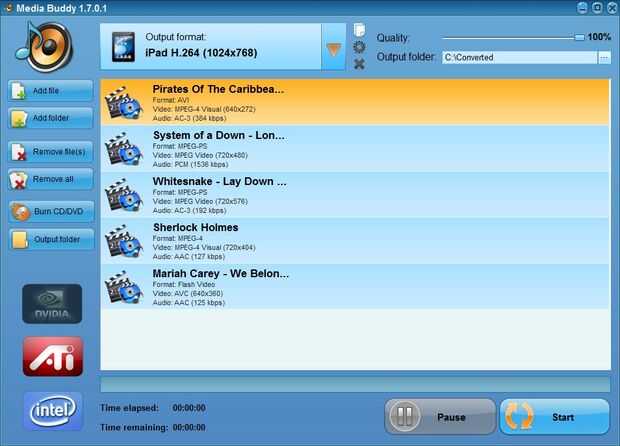Click the 100% quality value
Screen dimensions: 620x446
pyautogui.click(x=599, y=37)
